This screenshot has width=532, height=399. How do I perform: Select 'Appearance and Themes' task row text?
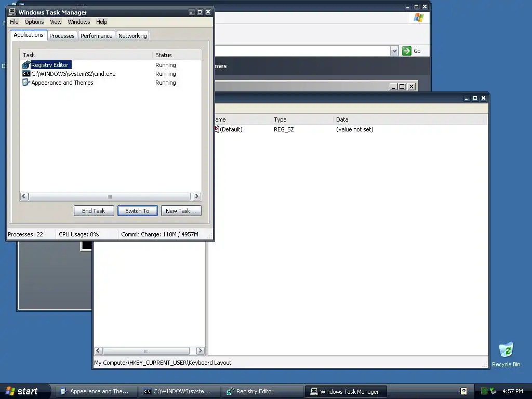62,83
